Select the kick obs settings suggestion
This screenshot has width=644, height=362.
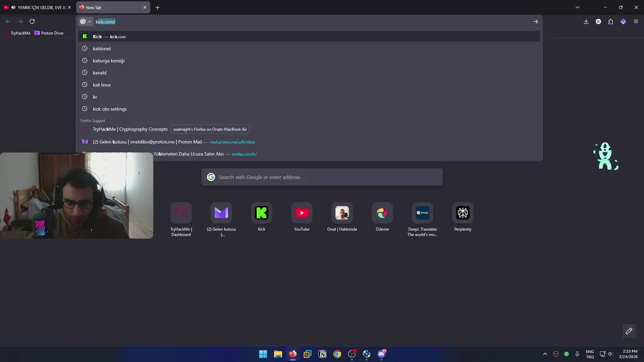click(309, 109)
